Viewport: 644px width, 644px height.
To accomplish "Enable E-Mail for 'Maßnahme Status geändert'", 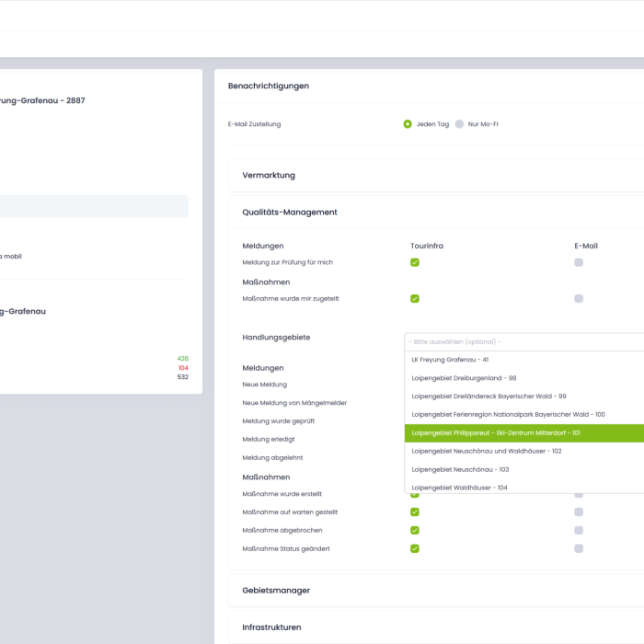I will [x=579, y=548].
